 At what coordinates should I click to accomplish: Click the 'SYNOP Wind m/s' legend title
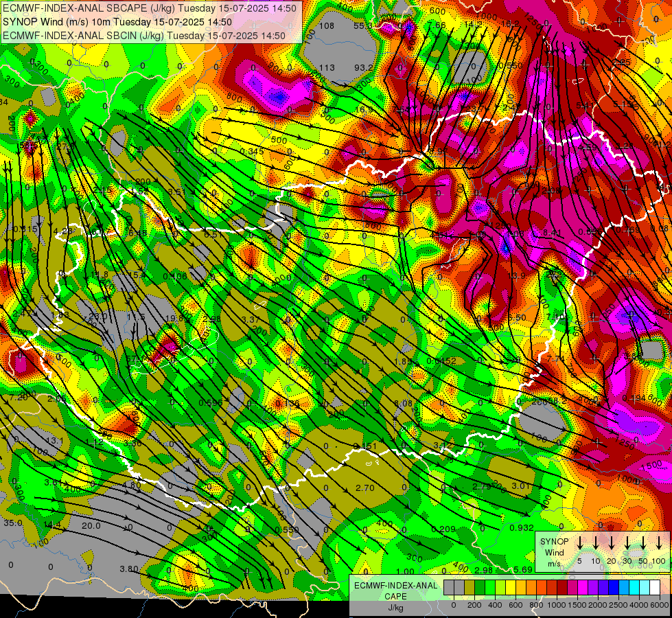click(554, 552)
